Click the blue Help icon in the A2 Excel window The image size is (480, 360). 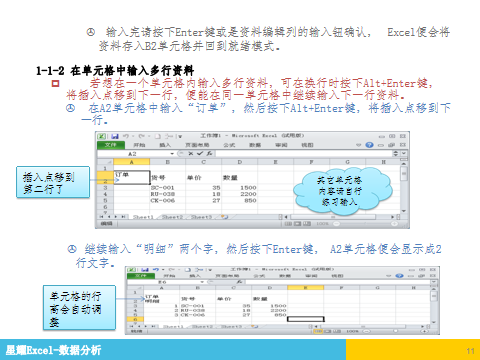(369, 145)
